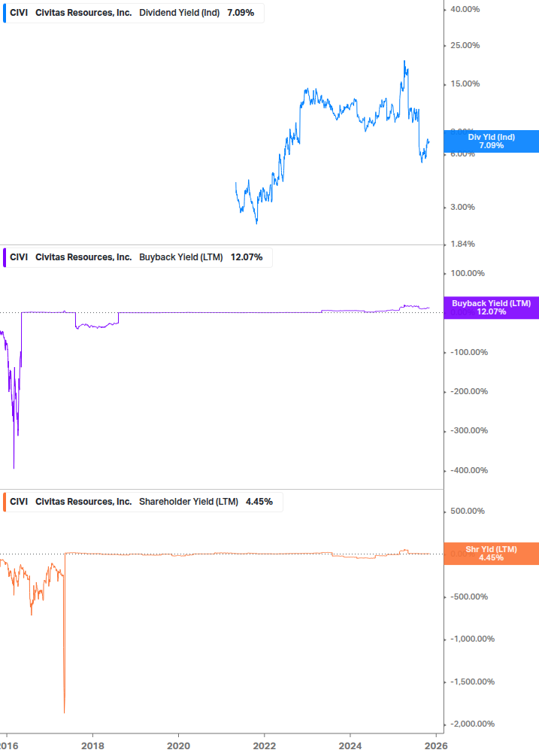Click the 2020 label on the time axis
This screenshot has width=539, height=756.
(178, 746)
